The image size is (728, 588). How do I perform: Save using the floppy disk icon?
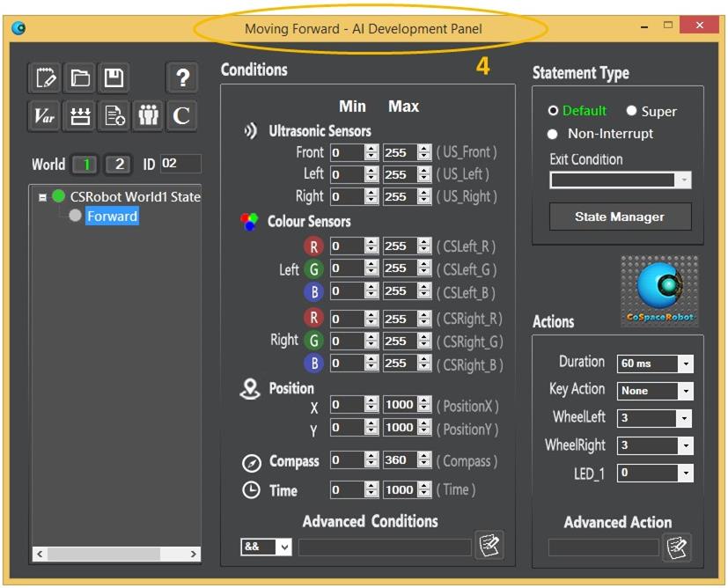[x=114, y=78]
